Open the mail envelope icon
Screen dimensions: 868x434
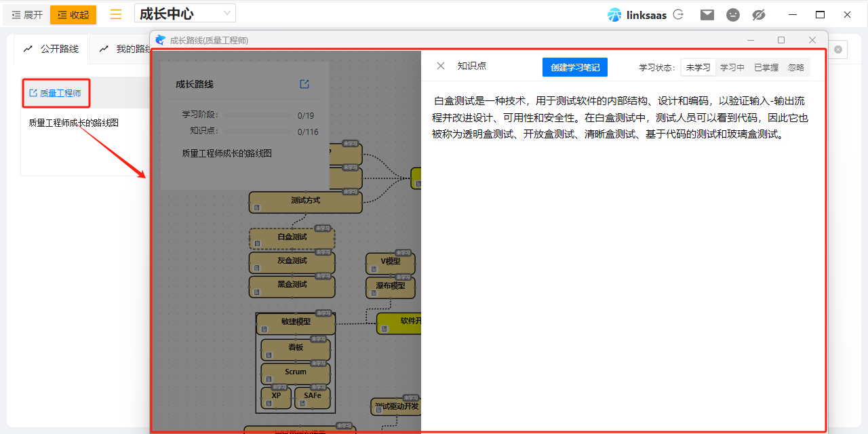pos(707,15)
